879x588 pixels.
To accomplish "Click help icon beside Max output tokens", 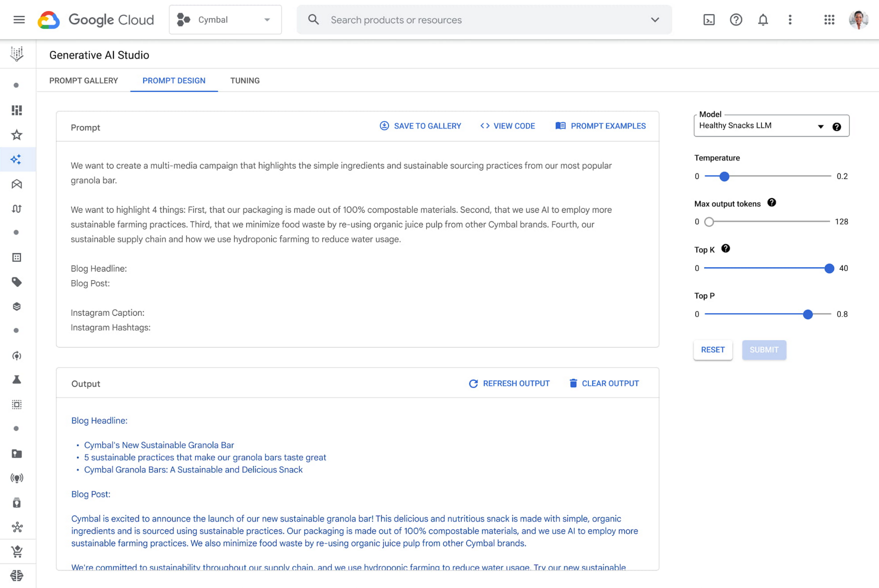I will (772, 202).
